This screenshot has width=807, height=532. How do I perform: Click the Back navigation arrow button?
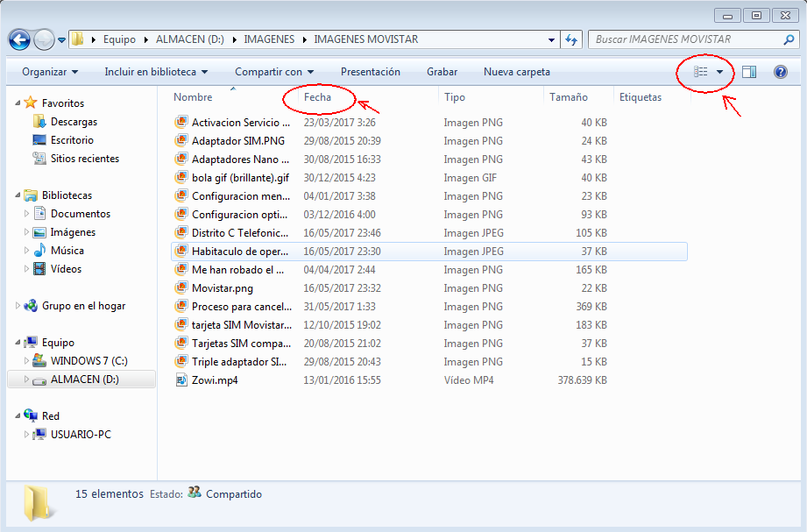pos(19,39)
